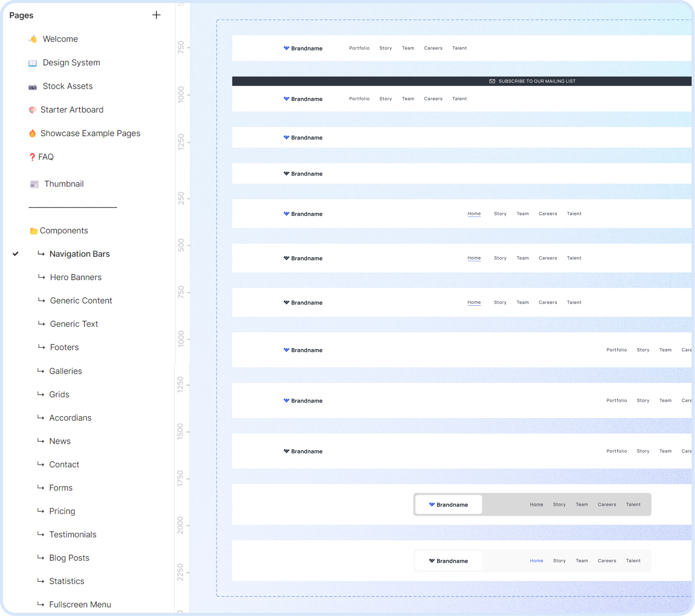Click Portfolio link in topmost navigation bar
Screen dimensions: 695x616
[359, 48]
